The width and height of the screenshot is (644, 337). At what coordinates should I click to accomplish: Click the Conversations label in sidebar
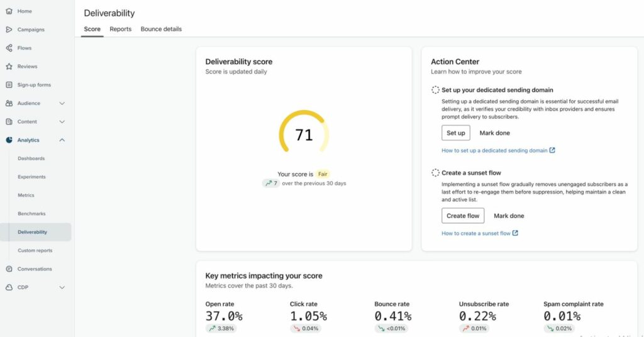coord(35,269)
